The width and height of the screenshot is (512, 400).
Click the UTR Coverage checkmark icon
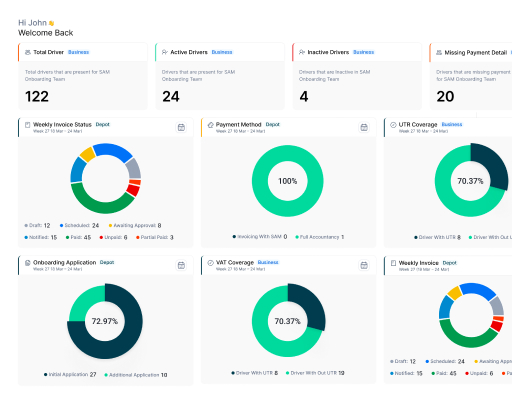coord(393,125)
